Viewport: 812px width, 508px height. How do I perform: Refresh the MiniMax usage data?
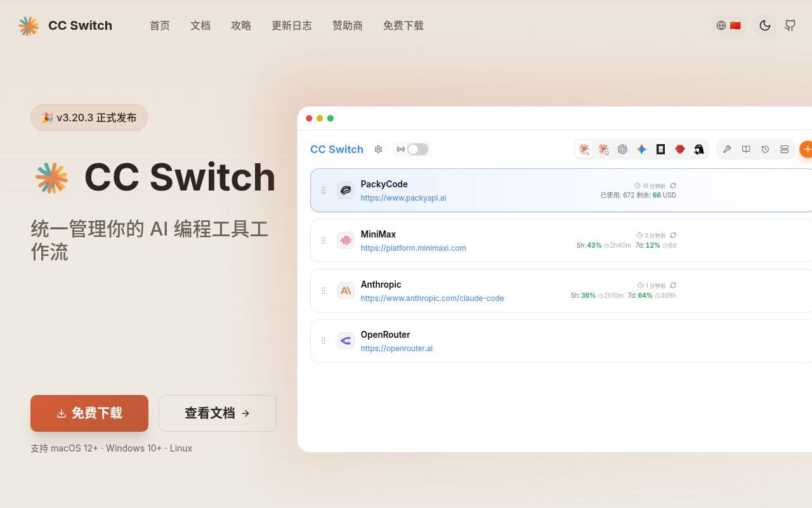pos(673,236)
